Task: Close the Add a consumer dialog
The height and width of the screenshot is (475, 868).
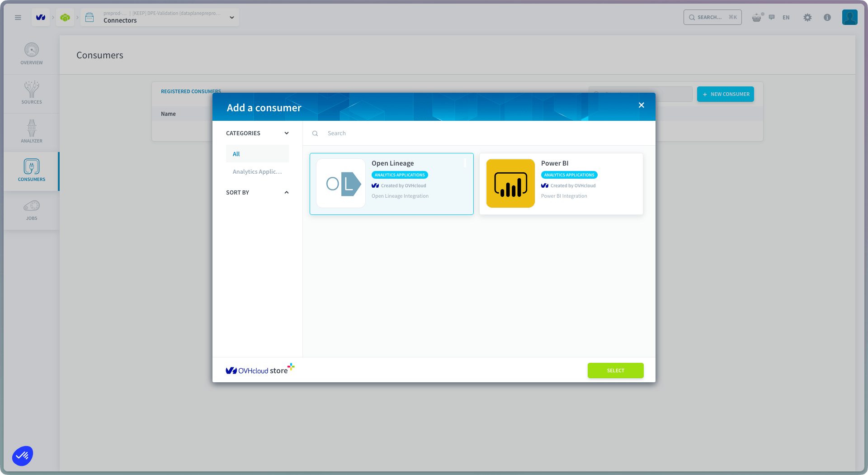Action: 642,105
